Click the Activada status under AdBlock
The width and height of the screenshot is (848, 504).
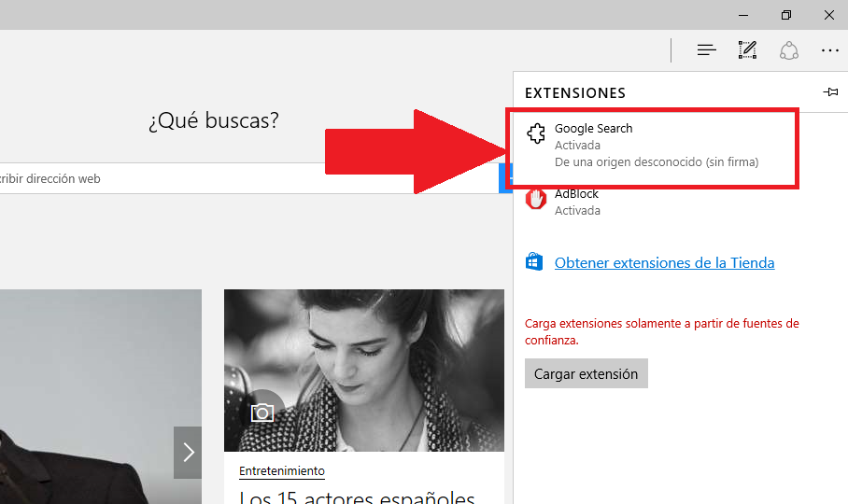tap(577, 211)
